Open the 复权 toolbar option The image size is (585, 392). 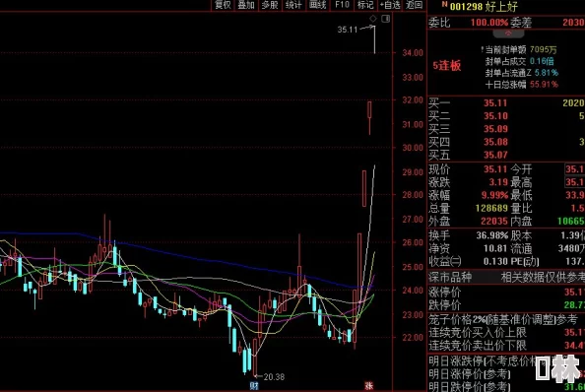[224, 5]
